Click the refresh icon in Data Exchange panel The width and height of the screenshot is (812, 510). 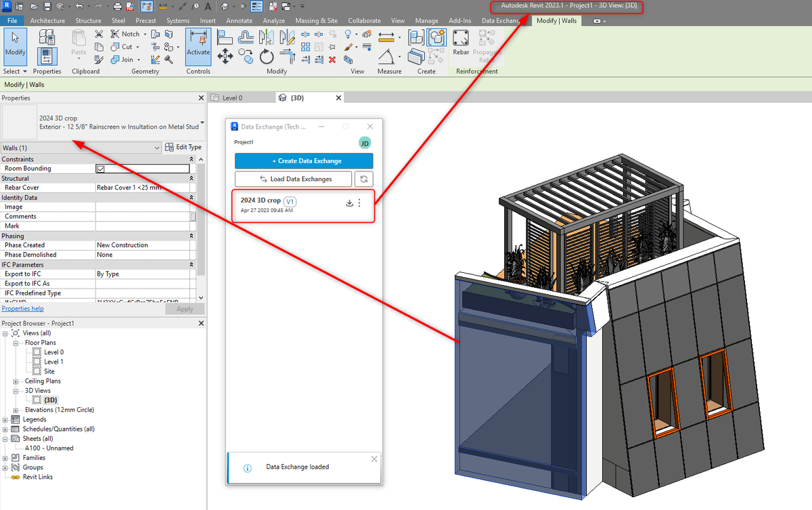click(364, 179)
